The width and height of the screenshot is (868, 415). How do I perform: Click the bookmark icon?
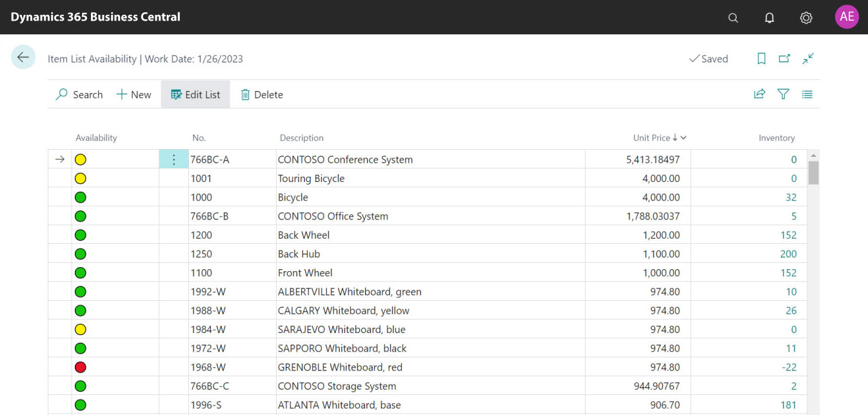761,59
